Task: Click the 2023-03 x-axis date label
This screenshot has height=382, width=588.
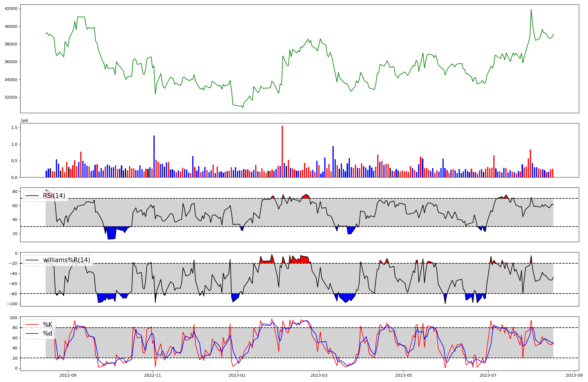Action: [319, 375]
